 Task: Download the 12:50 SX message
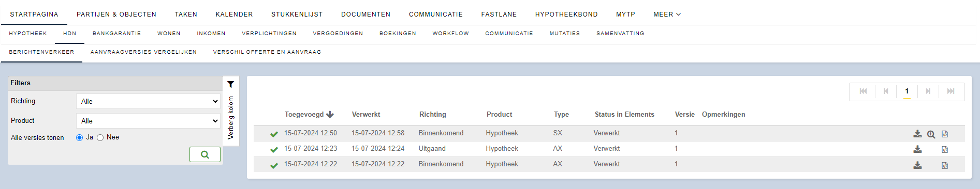917,134
